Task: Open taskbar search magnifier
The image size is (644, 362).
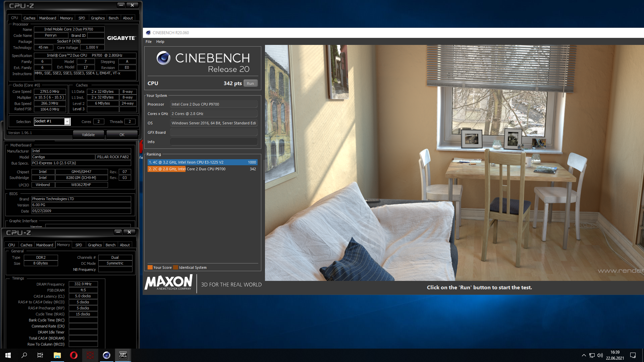Action: point(24,355)
